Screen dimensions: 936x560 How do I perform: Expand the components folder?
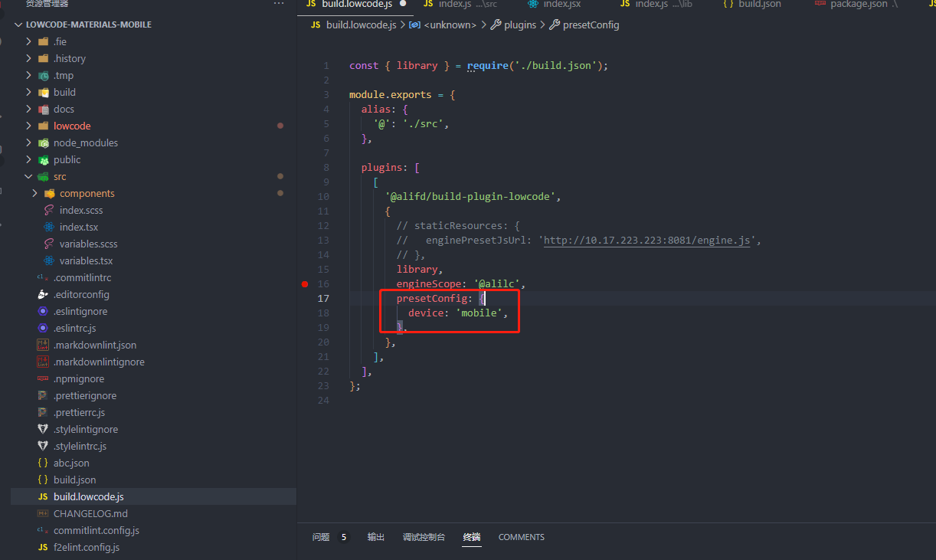coord(34,193)
